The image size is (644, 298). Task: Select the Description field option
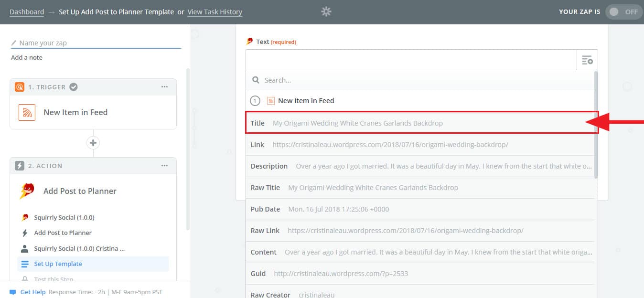pos(420,166)
